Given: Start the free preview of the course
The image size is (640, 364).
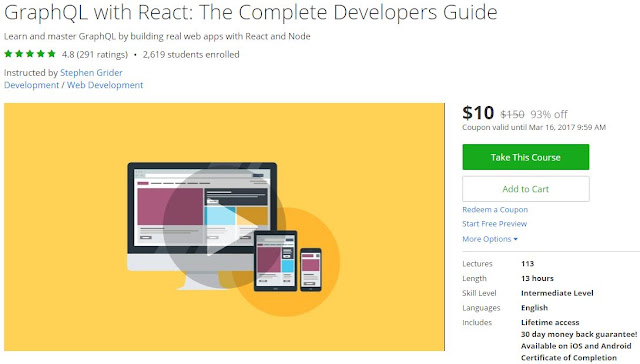Looking at the screenshot, I should coord(494,224).
